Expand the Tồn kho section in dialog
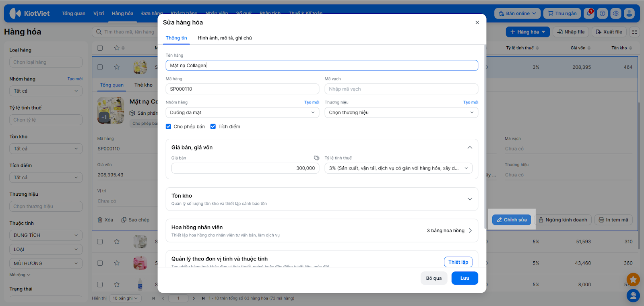Viewport: 644px width, 306px height. coord(470,199)
